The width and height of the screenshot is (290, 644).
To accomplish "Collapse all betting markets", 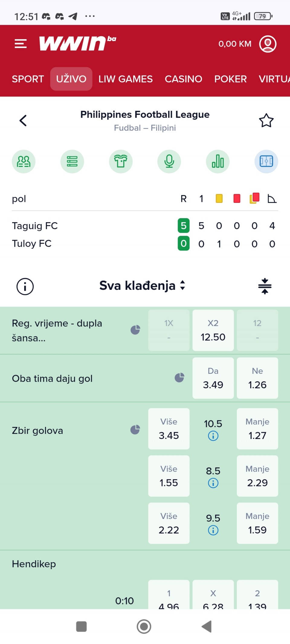I will click(x=265, y=286).
